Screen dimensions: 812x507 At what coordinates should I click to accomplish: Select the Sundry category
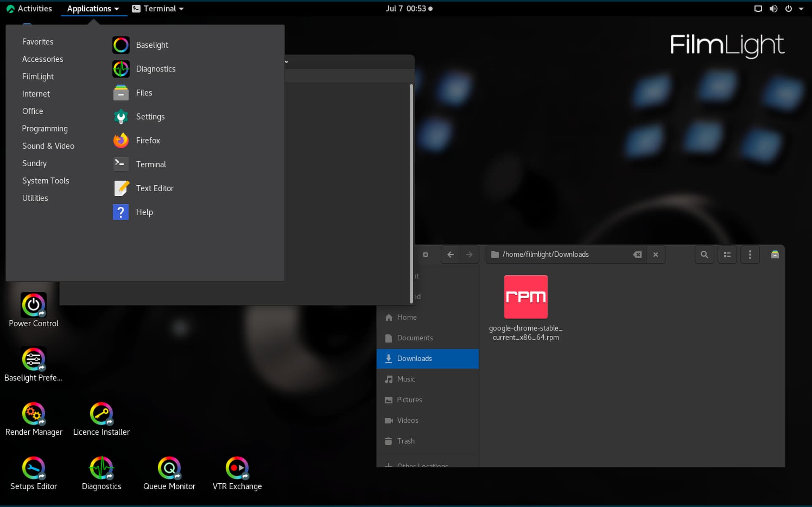point(34,163)
